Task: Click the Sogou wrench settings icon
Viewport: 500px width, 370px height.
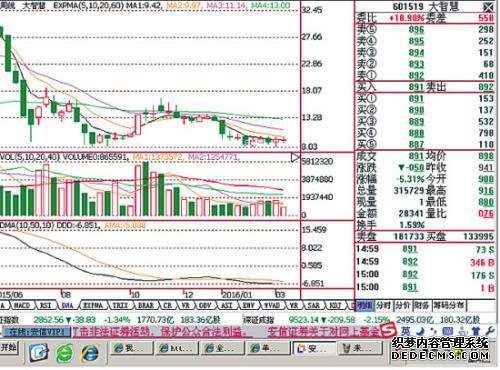Action: [x=490, y=331]
